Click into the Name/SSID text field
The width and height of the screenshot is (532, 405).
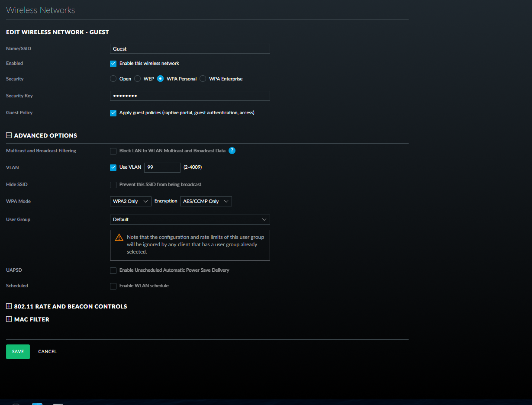click(x=190, y=49)
